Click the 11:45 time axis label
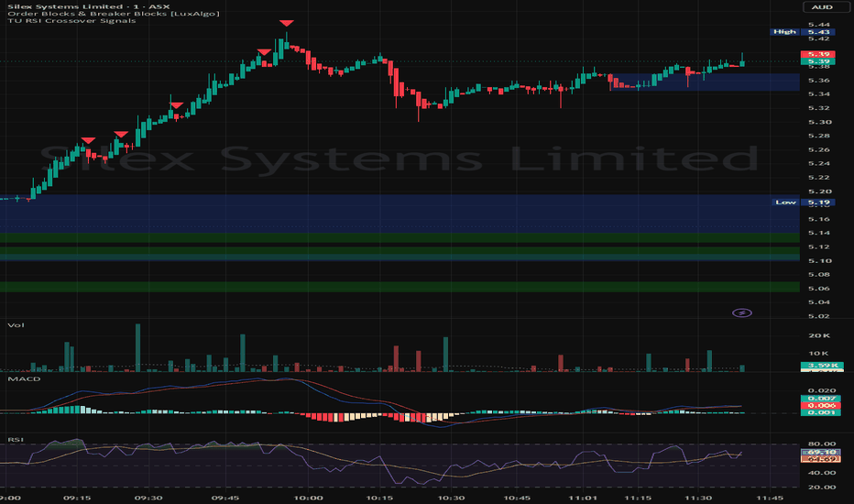The width and height of the screenshot is (854, 504). coord(770,498)
